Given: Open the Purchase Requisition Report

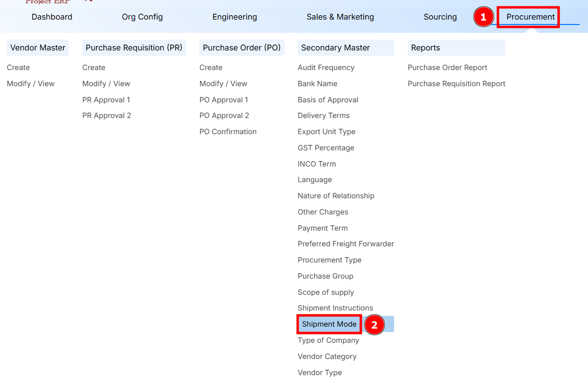Looking at the screenshot, I should point(456,83).
